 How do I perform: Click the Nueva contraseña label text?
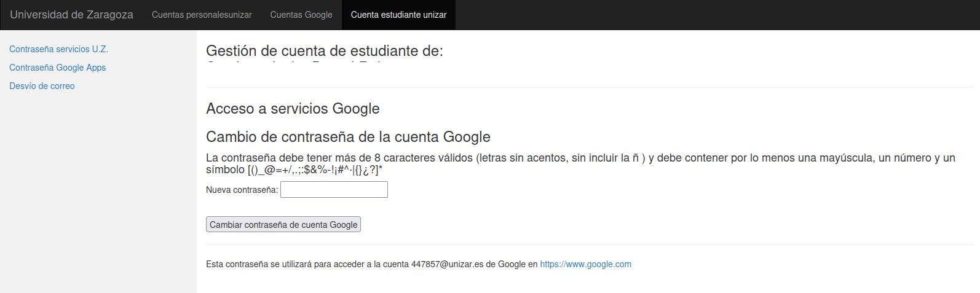click(242, 190)
